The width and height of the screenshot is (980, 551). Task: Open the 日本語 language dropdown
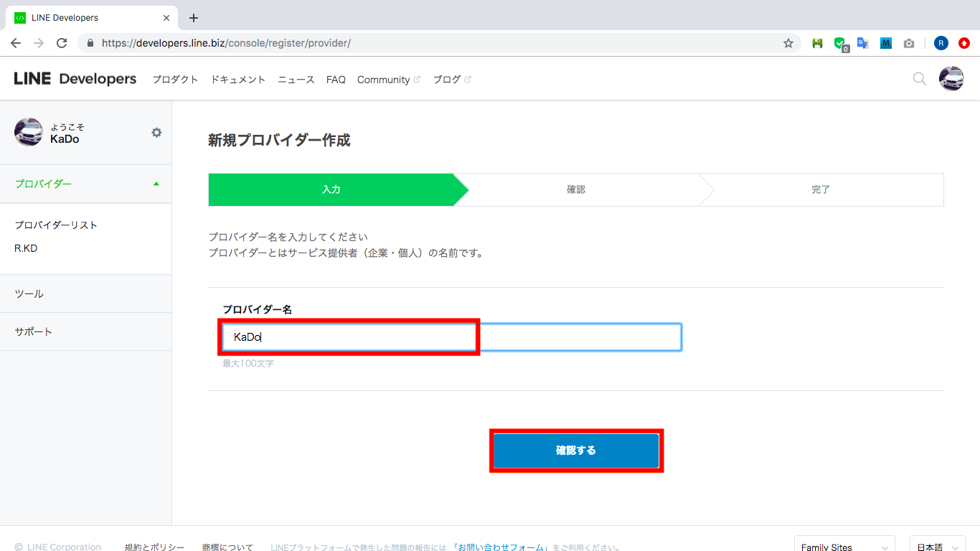tap(936, 547)
